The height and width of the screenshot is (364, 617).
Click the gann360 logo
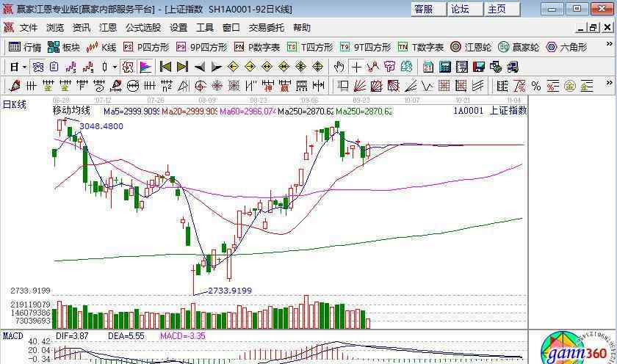[576, 349]
